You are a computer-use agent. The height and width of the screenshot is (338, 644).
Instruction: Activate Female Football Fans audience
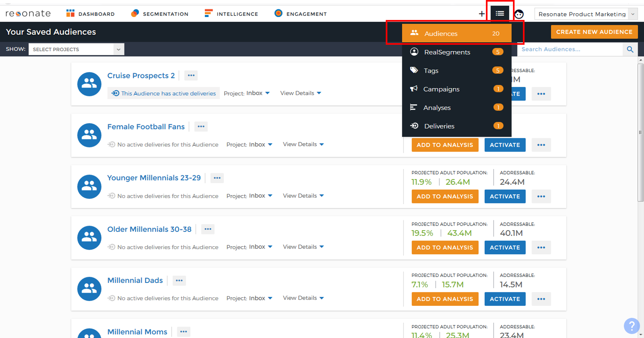click(x=505, y=145)
